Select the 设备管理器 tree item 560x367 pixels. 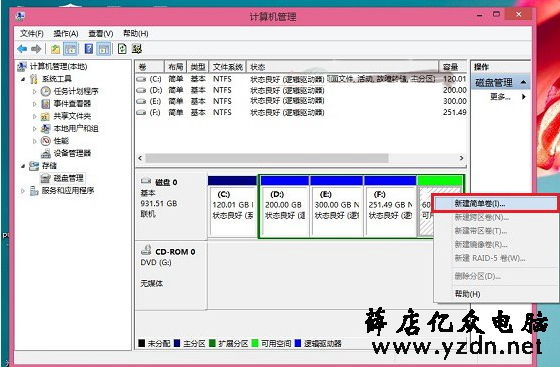pyautogui.click(x=72, y=154)
